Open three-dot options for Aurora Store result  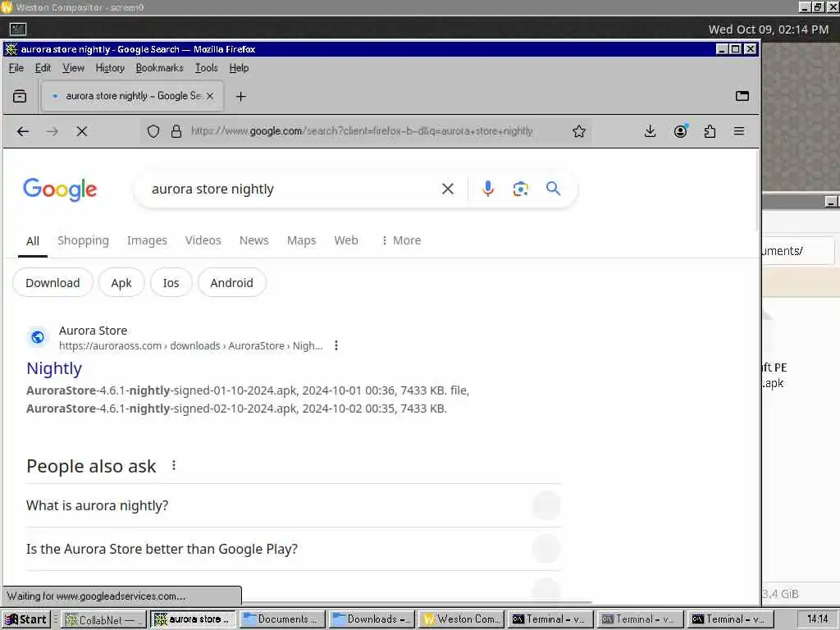pyautogui.click(x=336, y=345)
